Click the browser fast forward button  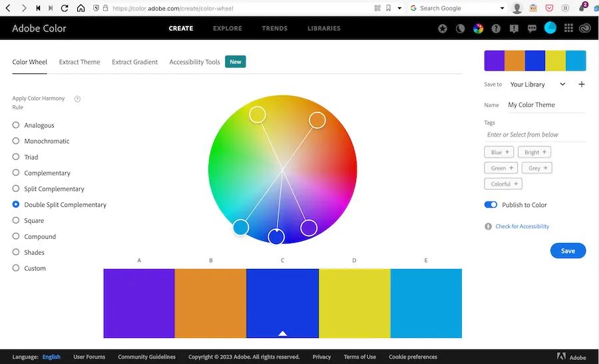coord(51,8)
